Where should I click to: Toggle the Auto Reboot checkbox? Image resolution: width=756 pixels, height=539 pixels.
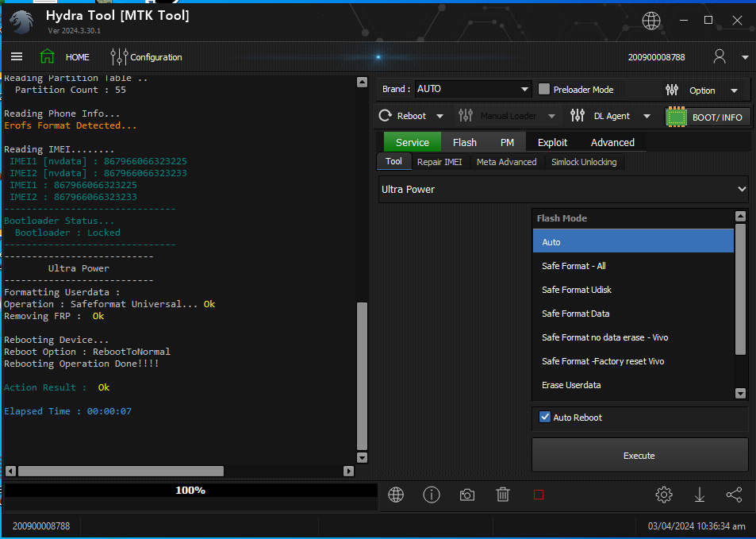coord(545,417)
